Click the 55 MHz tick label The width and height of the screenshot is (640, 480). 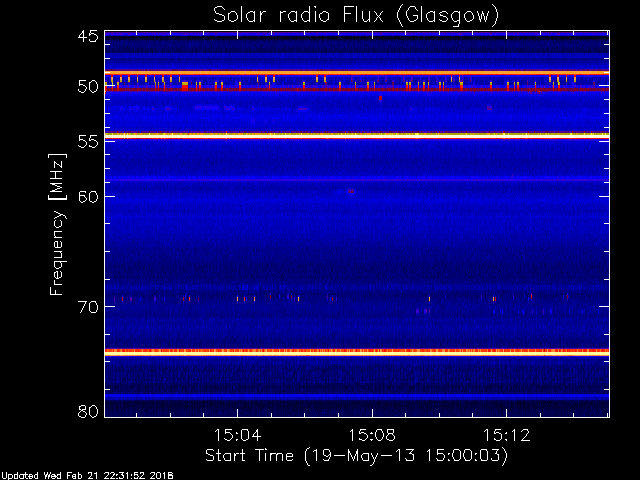point(87,141)
